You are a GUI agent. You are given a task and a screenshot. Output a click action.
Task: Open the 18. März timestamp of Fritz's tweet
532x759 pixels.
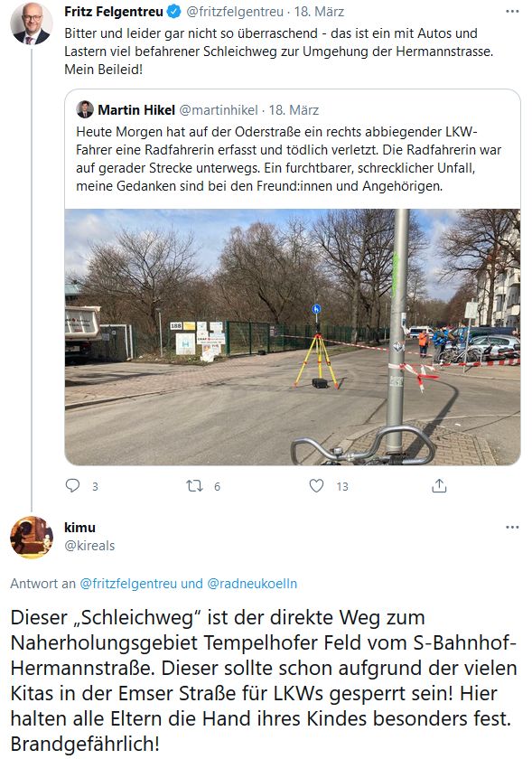[319, 12]
